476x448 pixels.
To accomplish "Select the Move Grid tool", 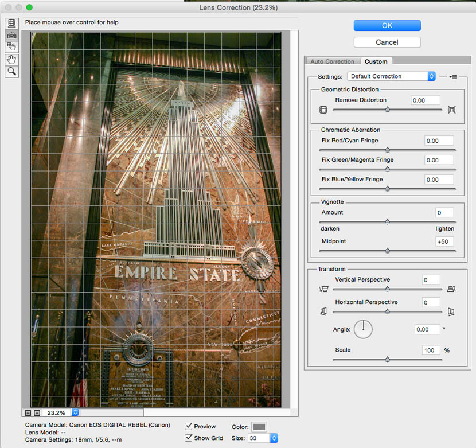I will 11,47.
